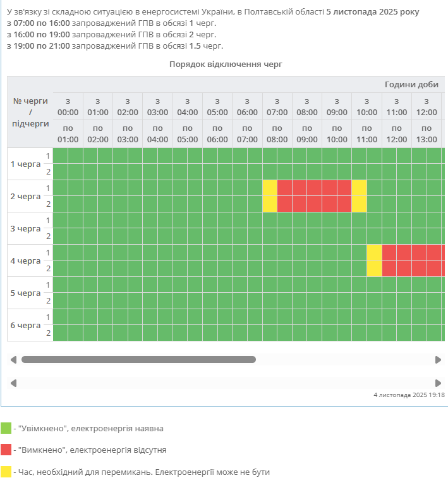Select the "6 черга" row label
Viewport: 448px width, 485px height.
[25, 325]
